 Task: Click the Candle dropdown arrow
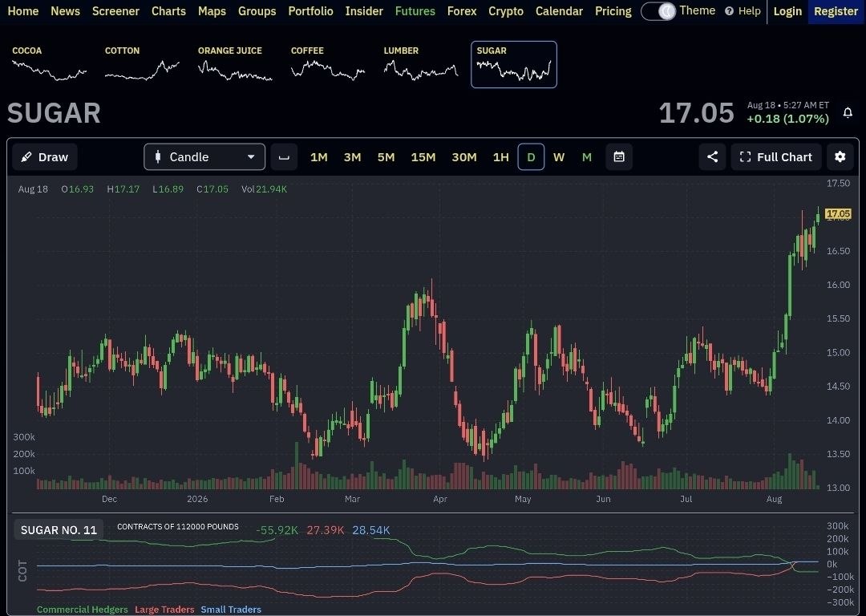pos(251,157)
